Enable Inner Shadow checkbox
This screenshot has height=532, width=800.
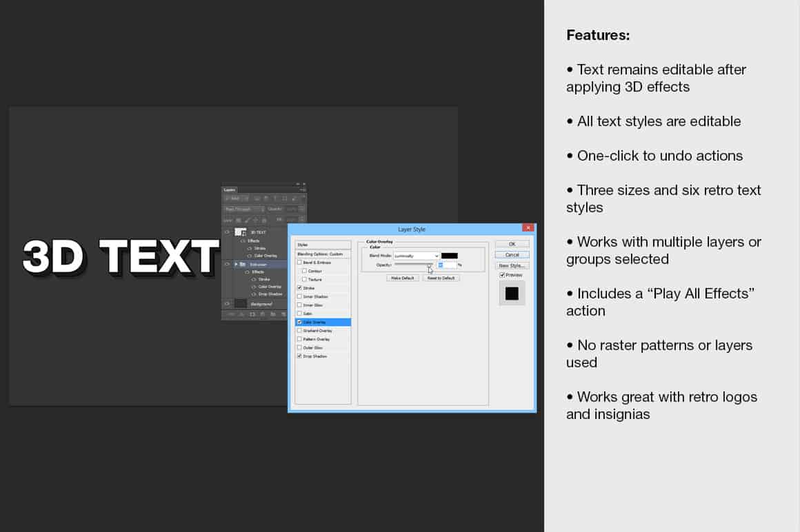(x=299, y=296)
